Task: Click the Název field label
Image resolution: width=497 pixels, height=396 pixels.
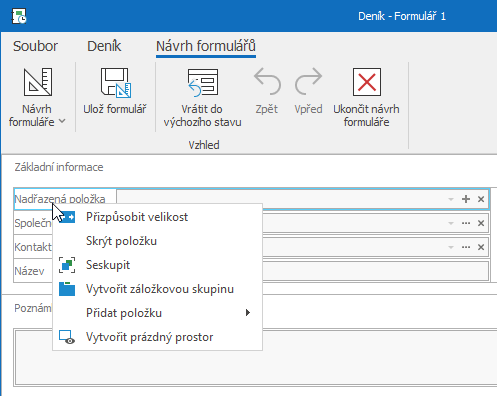Action: pyautogui.click(x=29, y=271)
